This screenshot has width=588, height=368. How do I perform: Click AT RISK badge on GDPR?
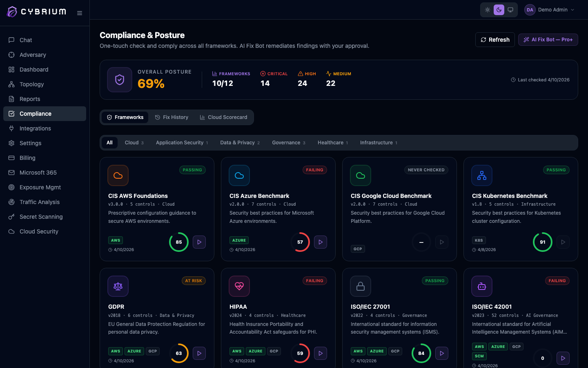194,281
